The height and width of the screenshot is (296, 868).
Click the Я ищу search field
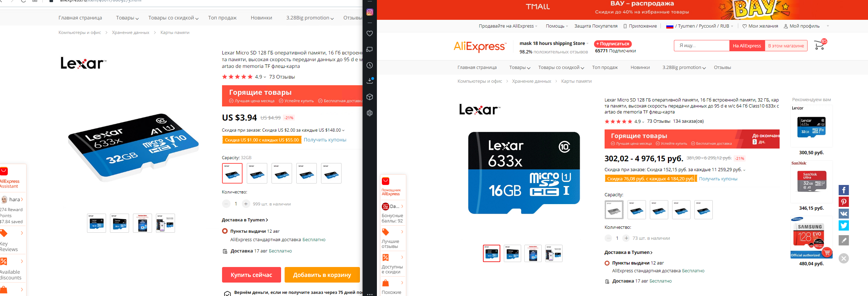coord(702,46)
